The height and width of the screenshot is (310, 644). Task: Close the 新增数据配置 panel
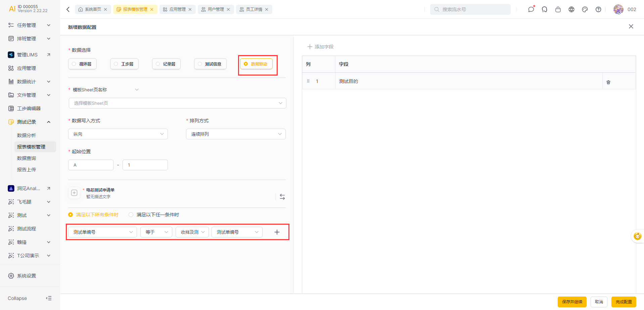point(631,27)
